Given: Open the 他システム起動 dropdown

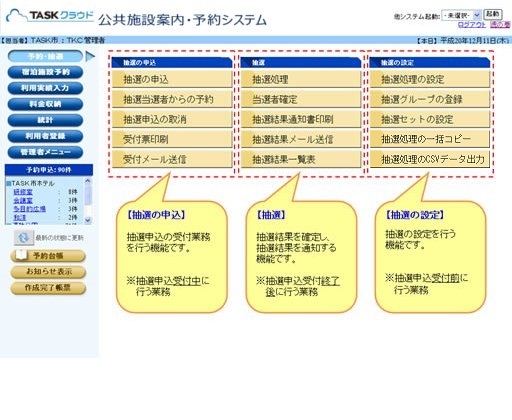Looking at the screenshot, I should [x=461, y=15].
